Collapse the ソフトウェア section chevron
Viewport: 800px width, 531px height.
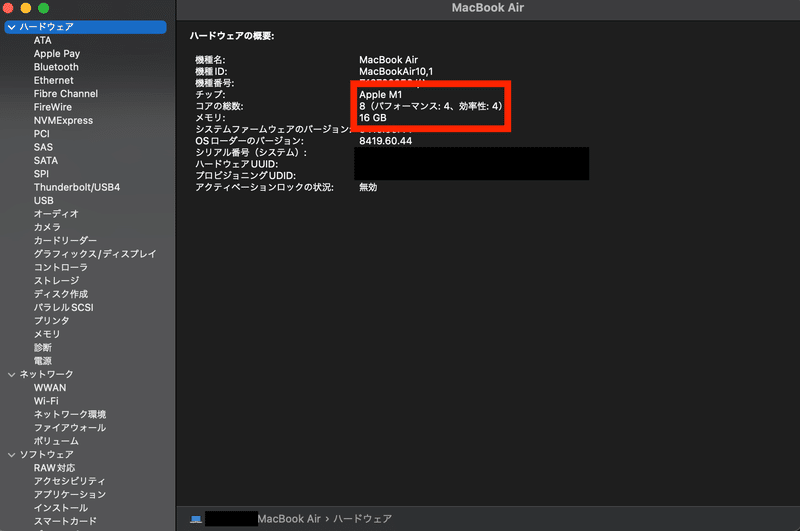point(11,454)
